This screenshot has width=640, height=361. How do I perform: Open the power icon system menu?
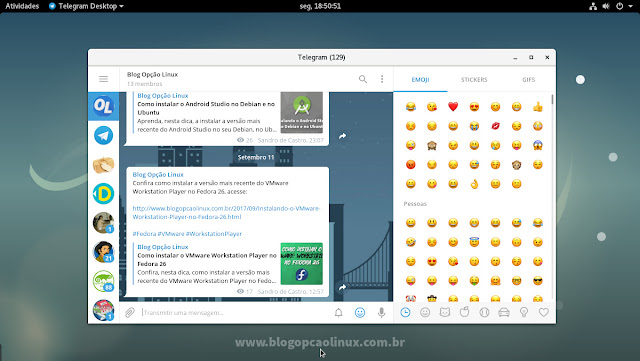click(620, 6)
